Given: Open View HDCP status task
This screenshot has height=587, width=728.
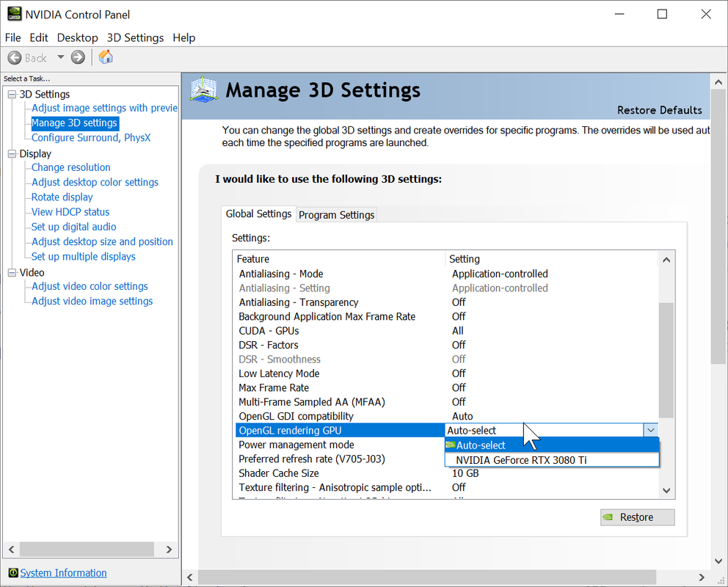Looking at the screenshot, I should [x=70, y=212].
